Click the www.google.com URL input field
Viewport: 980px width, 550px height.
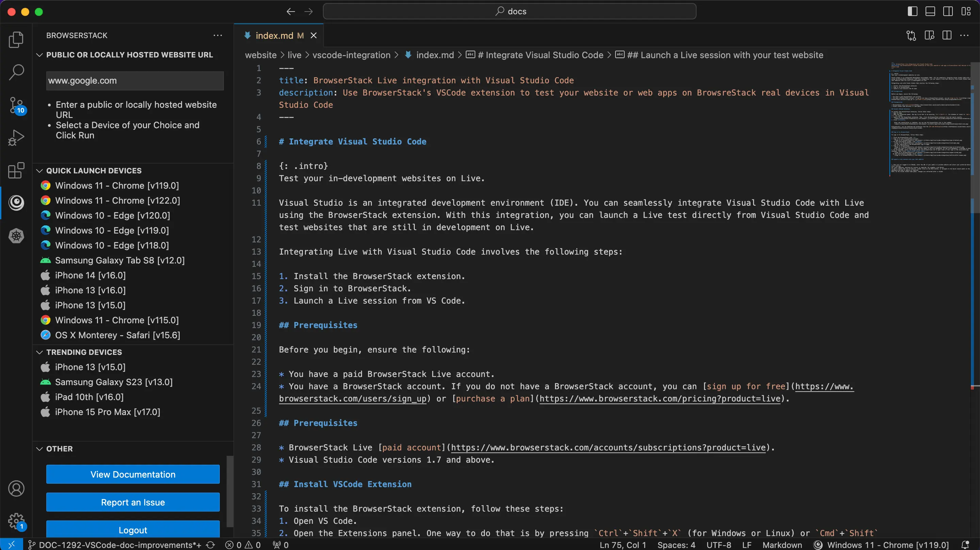[x=135, y=81]
